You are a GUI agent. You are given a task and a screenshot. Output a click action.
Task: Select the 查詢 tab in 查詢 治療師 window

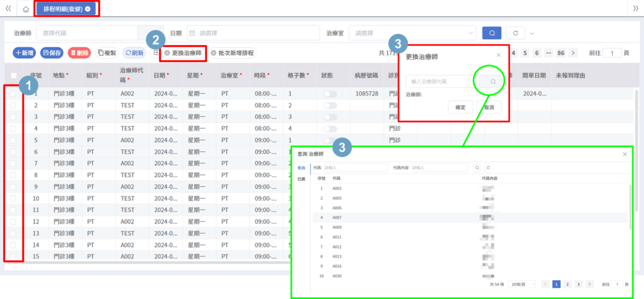301,168
